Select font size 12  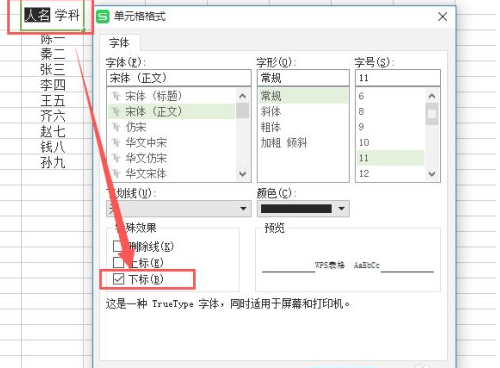click(391, 173)
